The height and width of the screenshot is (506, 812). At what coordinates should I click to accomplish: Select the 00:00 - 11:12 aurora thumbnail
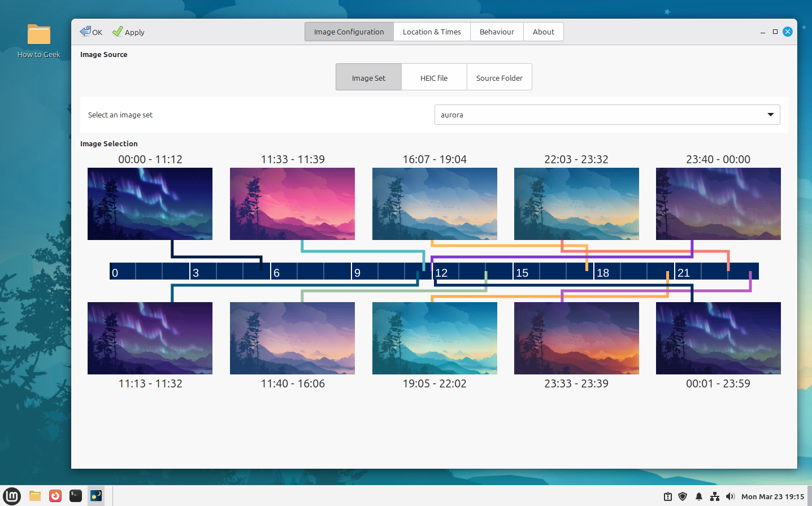tap(150, 204)
